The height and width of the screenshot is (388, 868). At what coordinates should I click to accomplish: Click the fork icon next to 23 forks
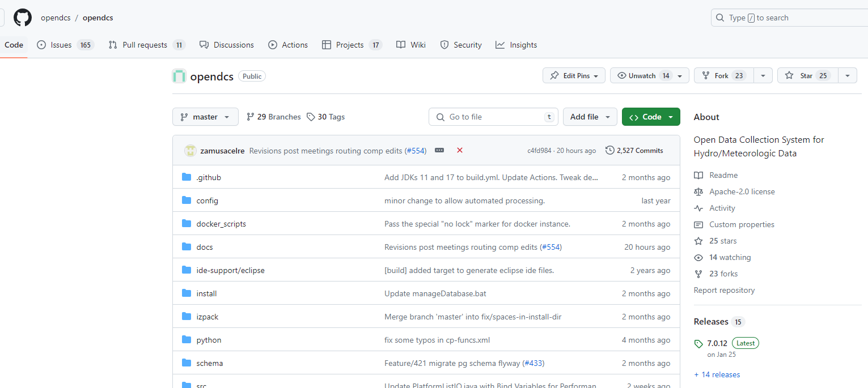698,274
